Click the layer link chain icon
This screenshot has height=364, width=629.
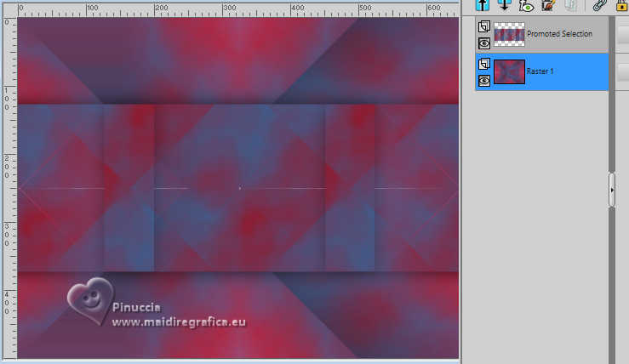tap(599, 5)
